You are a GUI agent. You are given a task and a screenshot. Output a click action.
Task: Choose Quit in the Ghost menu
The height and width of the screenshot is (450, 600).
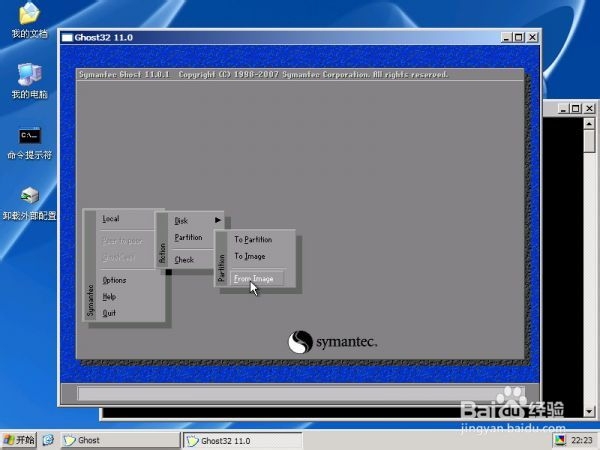pos(109,313)
